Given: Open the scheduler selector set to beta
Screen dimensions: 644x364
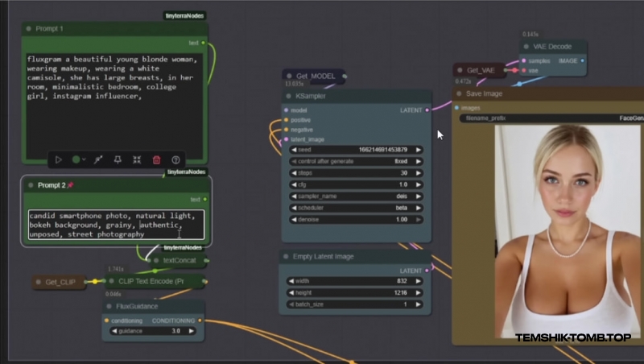Looking at the screenshot, I should pyautogui.click(x=356, y=208).
